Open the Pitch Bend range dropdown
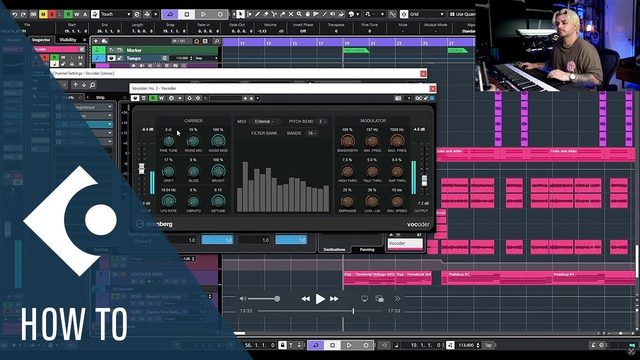The height and width of the screenshot is (360, 640). (322, 122)
